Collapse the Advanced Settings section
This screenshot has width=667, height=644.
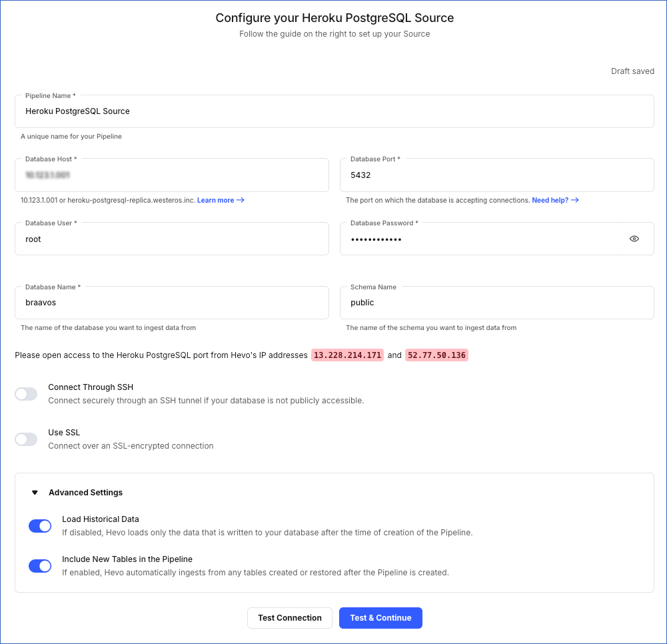(x=35, y=492)
